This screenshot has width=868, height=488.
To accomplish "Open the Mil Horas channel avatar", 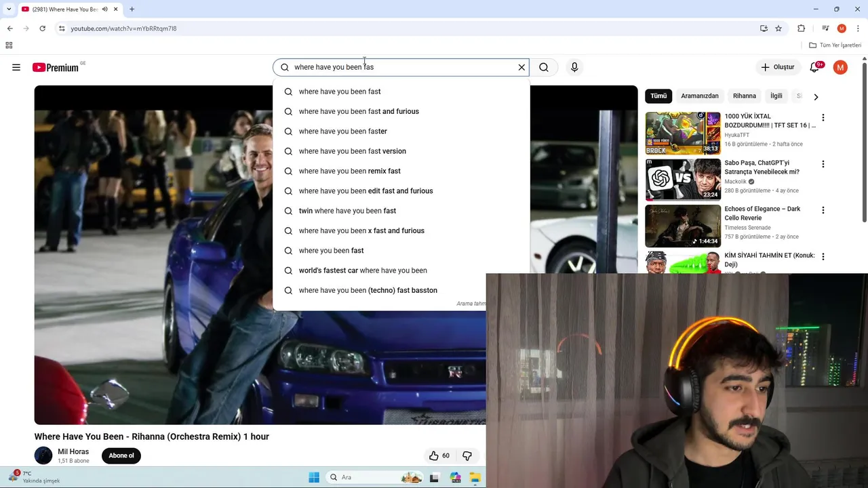I will [43, 455].
